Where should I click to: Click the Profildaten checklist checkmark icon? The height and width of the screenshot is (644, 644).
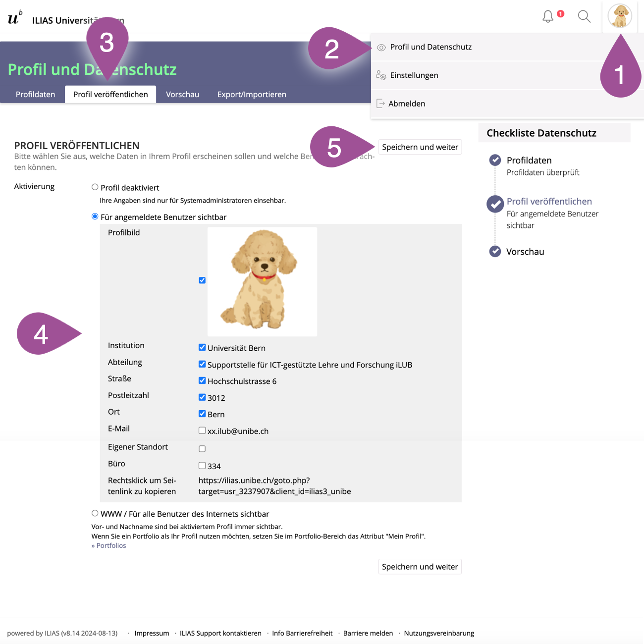(x=495, y=160)
